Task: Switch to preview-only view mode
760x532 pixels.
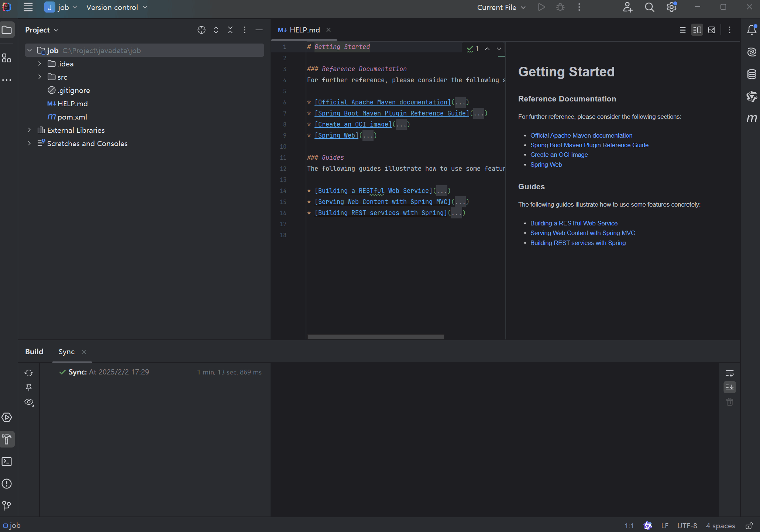Action: 712,30
